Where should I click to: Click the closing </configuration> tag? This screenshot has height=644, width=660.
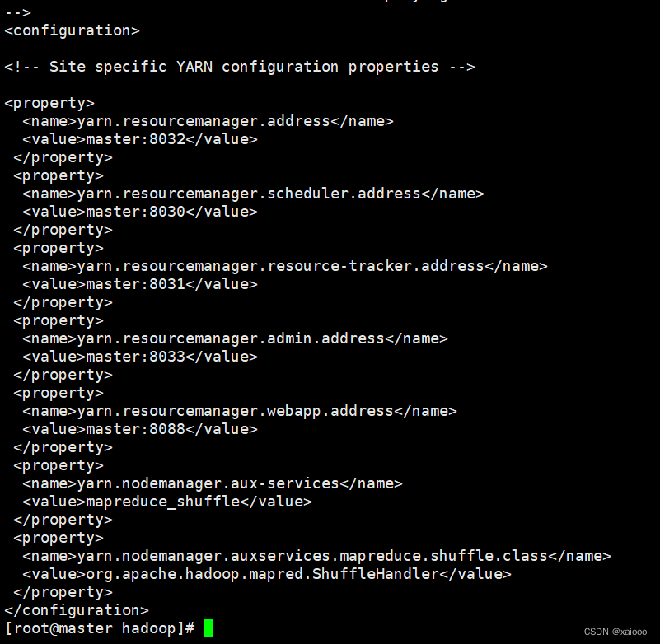click(x=77, y=610)
